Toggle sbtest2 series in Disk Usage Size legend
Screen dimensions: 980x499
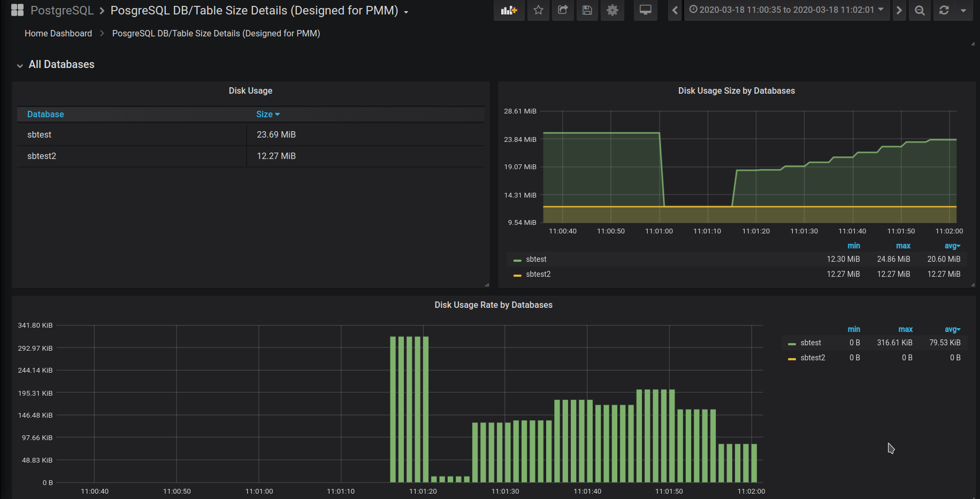[x=538, y=274]
